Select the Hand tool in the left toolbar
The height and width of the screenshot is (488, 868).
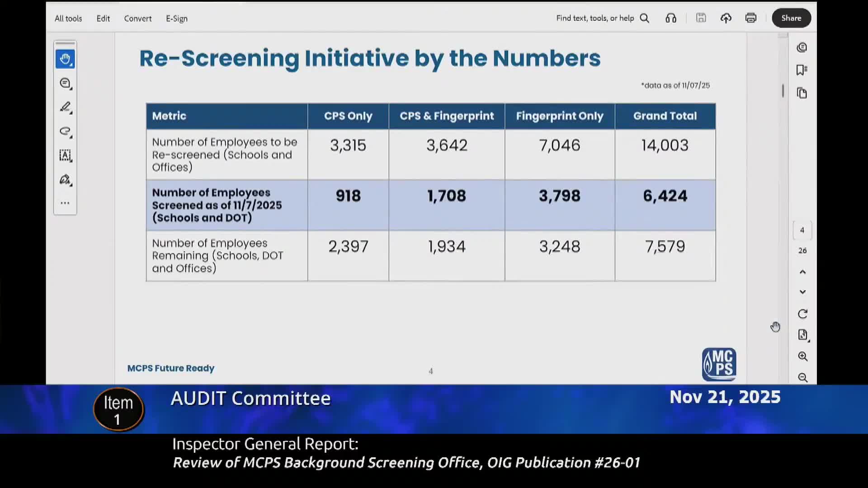coord(66,59)
